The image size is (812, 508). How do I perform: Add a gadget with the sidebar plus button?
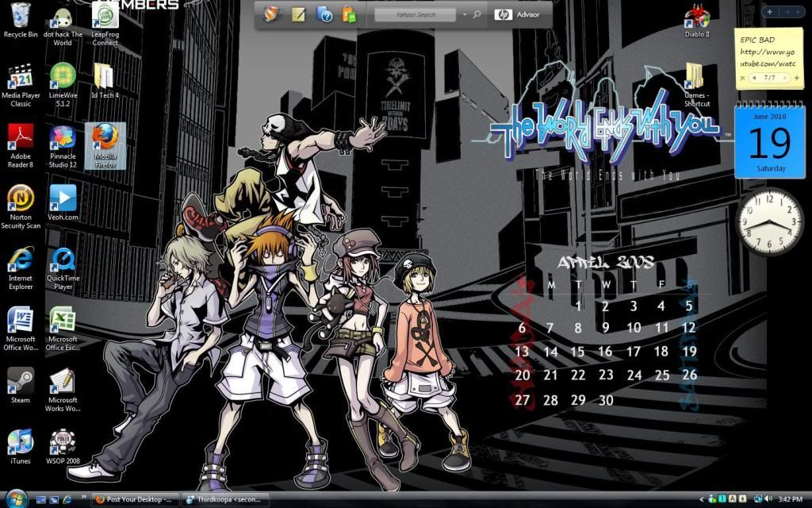click(x=769, y=11)
